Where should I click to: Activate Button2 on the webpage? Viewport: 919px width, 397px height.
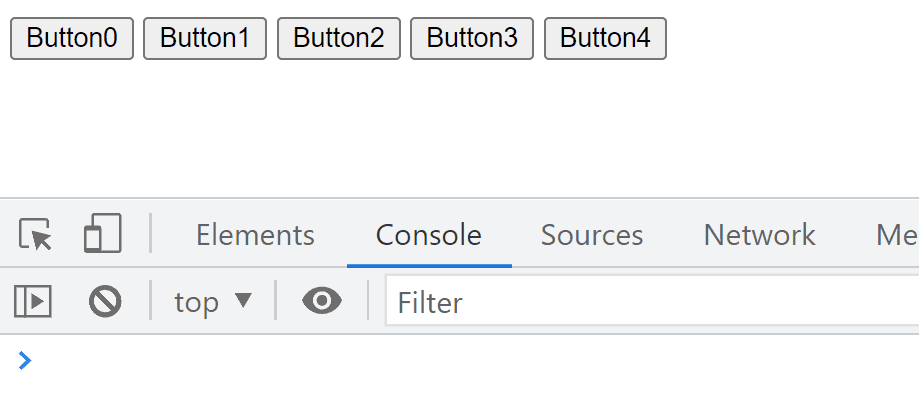[x=339, y=39]
